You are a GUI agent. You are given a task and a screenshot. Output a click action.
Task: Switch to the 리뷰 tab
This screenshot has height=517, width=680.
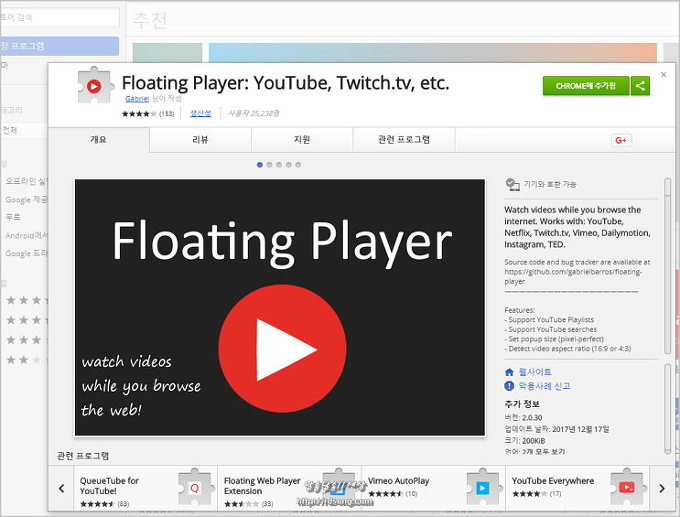pos(200,140)
